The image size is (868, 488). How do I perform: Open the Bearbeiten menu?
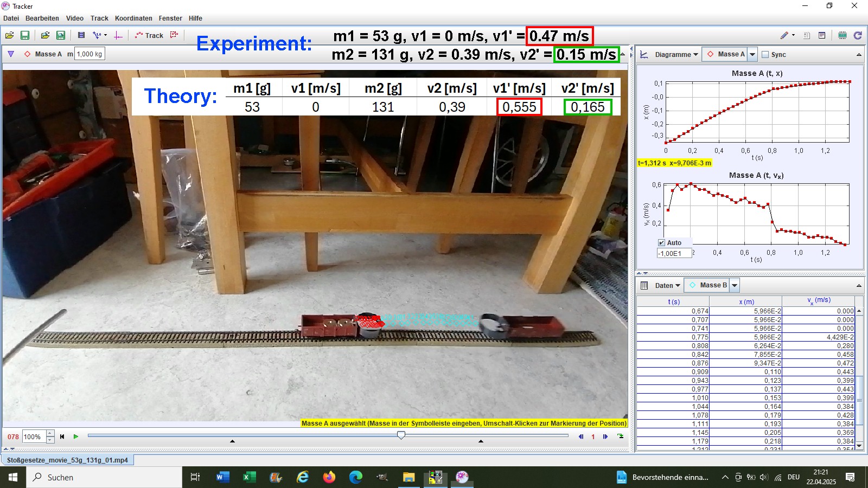click(42, 18)
